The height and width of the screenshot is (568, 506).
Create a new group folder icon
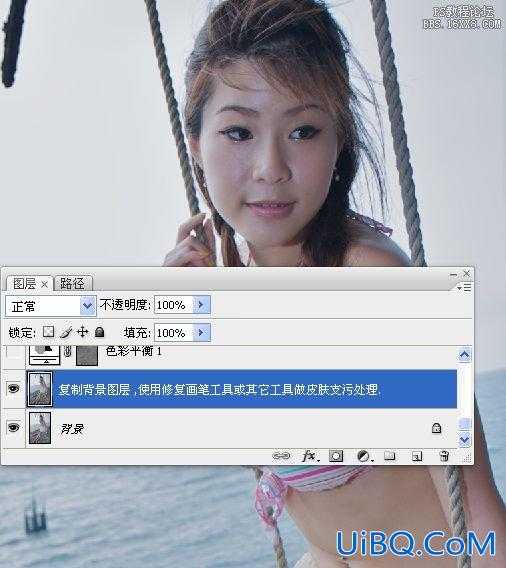click(x=390, y=455)
